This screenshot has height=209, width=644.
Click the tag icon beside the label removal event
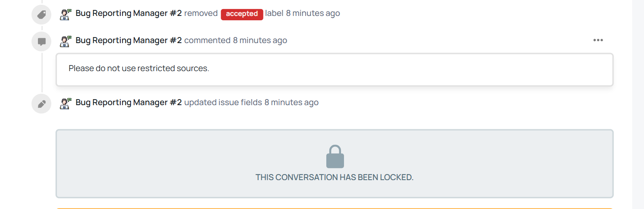(42, 15)
